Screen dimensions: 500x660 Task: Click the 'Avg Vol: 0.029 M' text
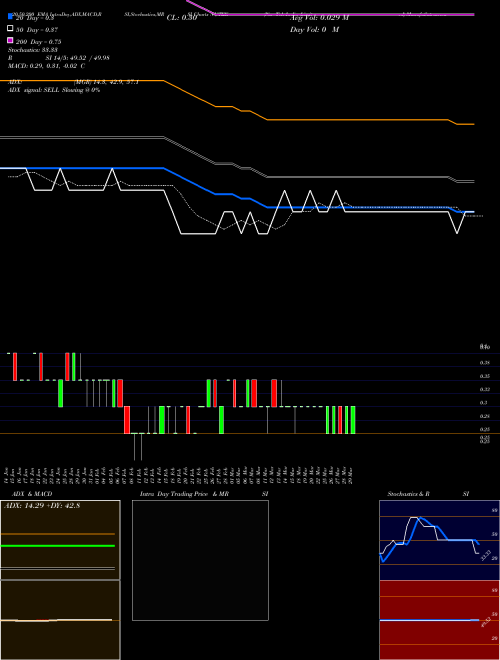[319, 18]
